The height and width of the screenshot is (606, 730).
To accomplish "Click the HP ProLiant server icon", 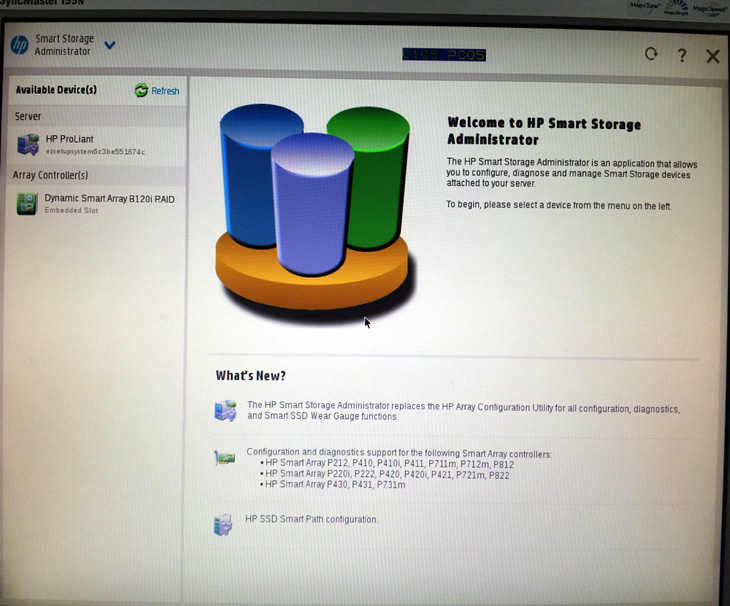I will tap(28, 144).
